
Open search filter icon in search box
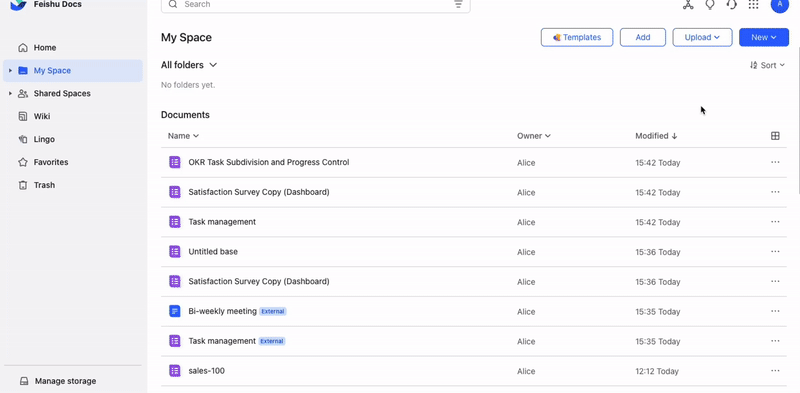pos(458,5)
